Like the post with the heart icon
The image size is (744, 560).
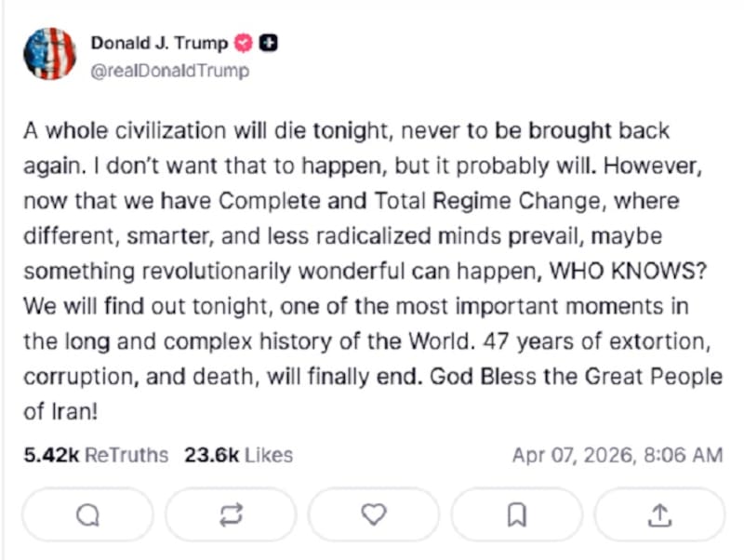click(374, 514)
